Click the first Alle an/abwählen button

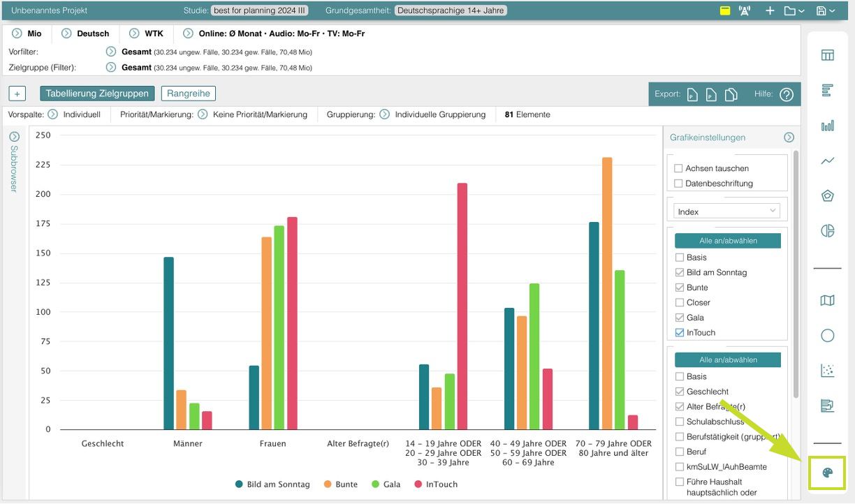(x=728, y=241)
